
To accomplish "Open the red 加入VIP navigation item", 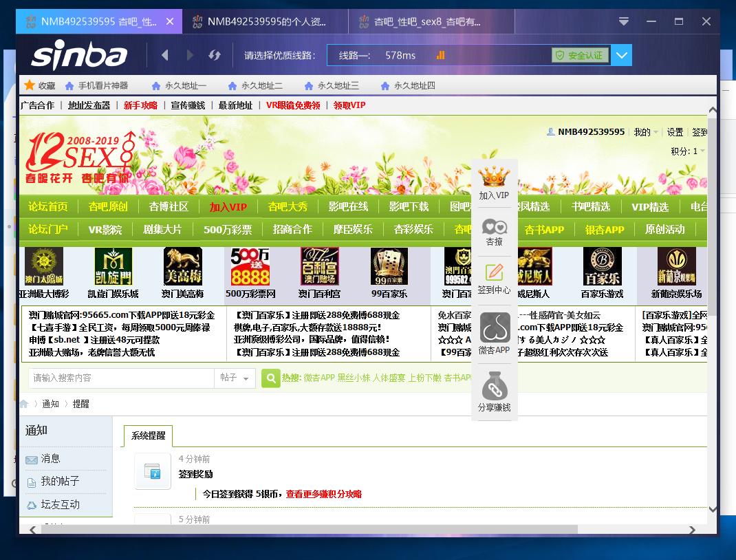I will pos(228,206).
